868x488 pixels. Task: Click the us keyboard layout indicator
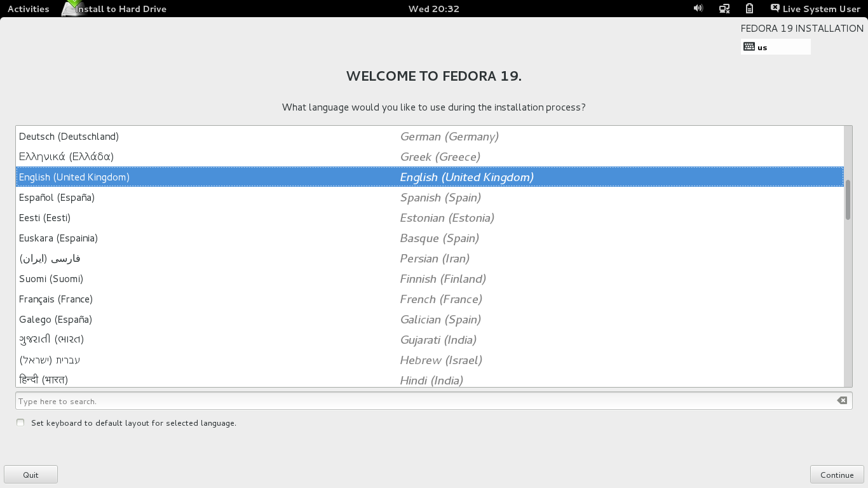click(x=775, y=47)
